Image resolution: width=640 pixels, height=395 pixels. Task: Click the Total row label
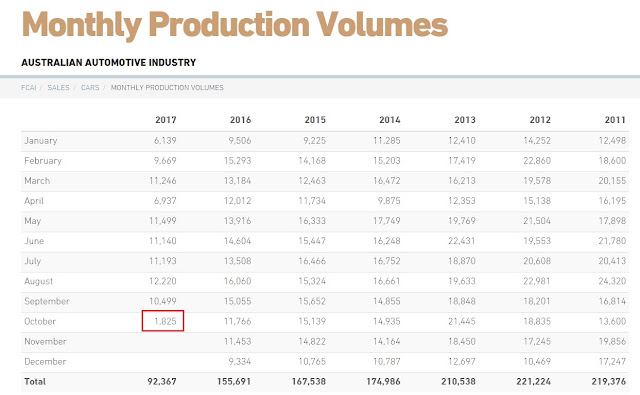click(x=35, y=382)
